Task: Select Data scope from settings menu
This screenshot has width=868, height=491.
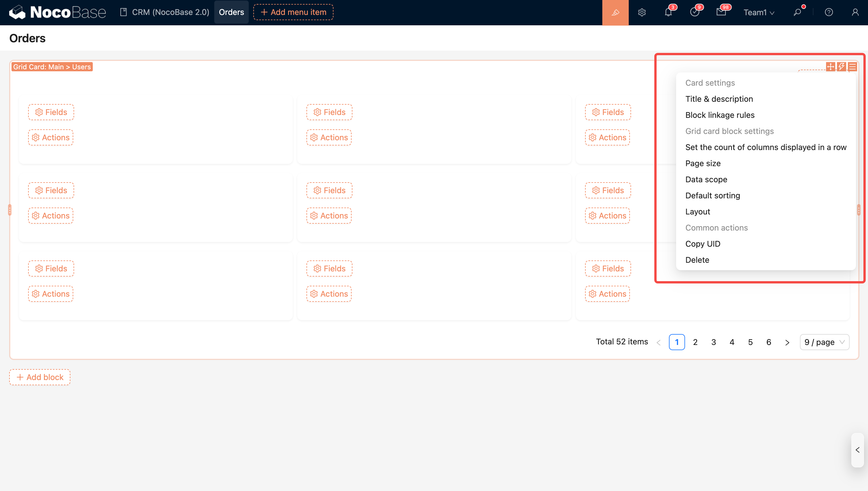Action: 706,179
